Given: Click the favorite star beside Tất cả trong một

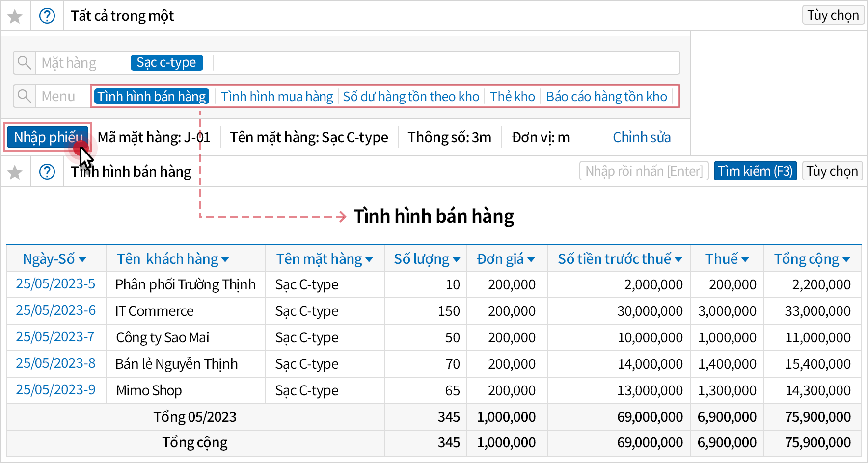Looking at the screenshot, I should [x=15, y=16].
